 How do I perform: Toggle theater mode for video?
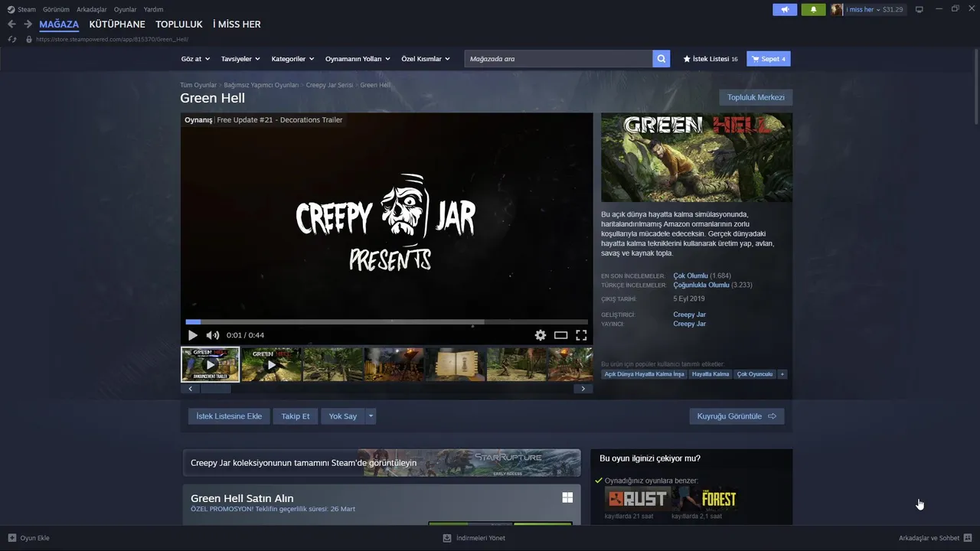tap(561, 335)
